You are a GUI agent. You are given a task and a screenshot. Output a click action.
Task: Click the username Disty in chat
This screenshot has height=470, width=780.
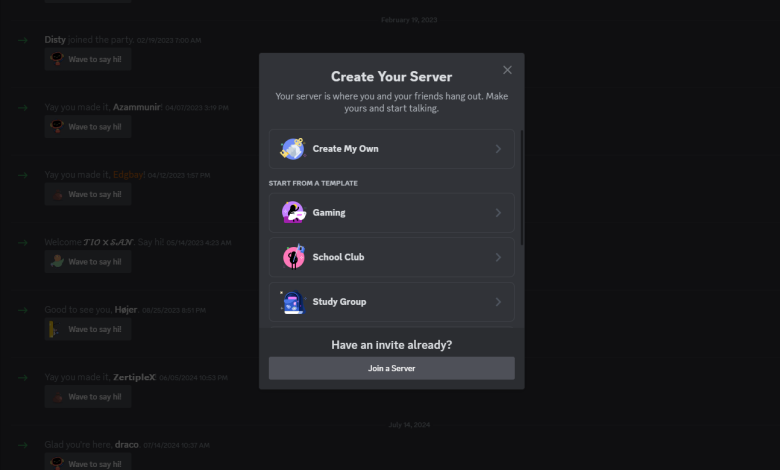(x=55, y=40)
